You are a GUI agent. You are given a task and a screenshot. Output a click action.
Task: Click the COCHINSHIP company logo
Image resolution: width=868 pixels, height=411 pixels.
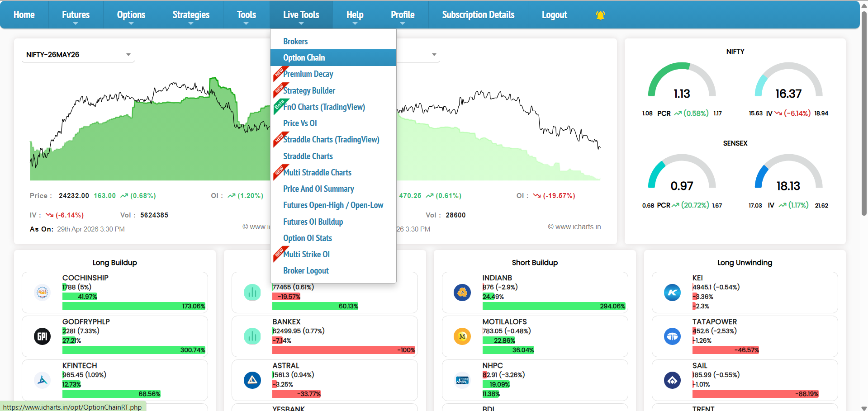coord(43,293)
